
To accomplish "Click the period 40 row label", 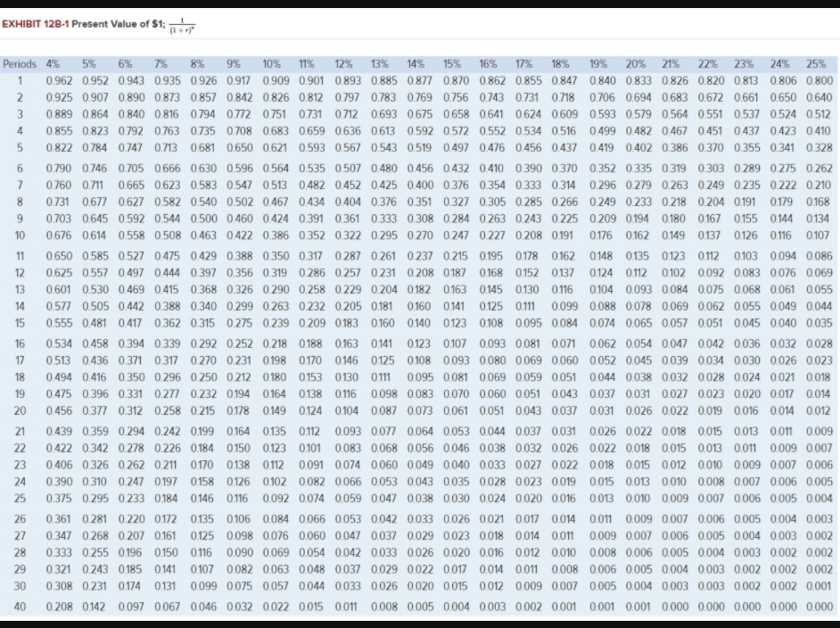I will pos(20,607).
